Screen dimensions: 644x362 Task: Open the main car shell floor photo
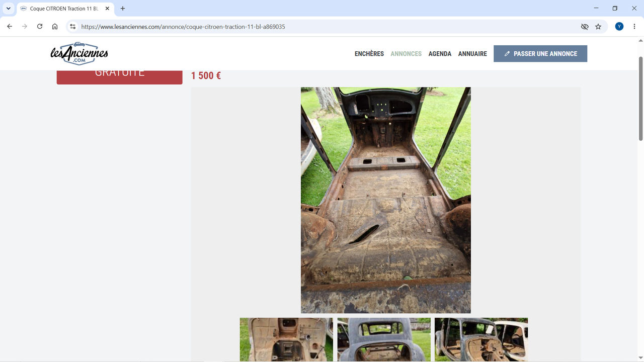[x=386, y=200]
